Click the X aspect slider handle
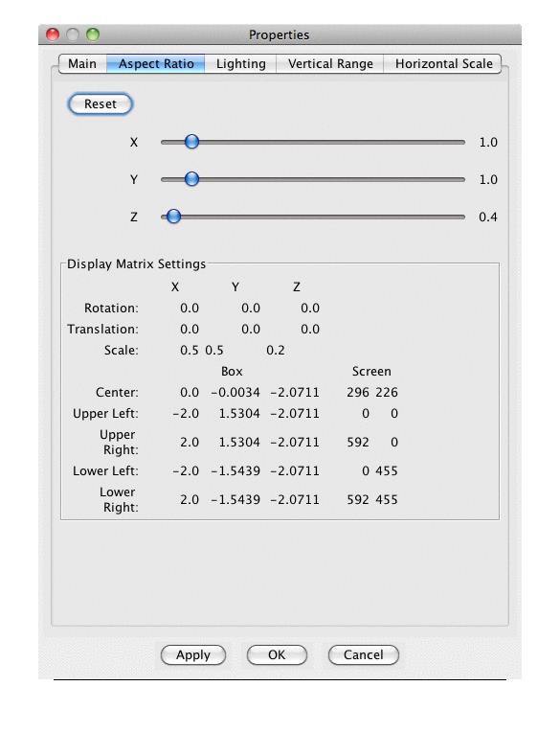Image resolution: width=560 pixels, height=732 pixels. pyautogui.click(x=191, y=142)
